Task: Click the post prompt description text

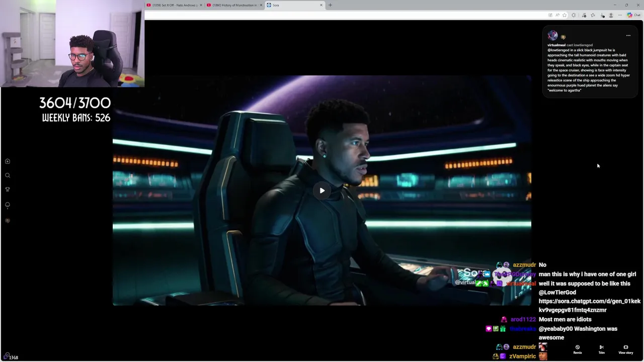Action: [589, 70]
